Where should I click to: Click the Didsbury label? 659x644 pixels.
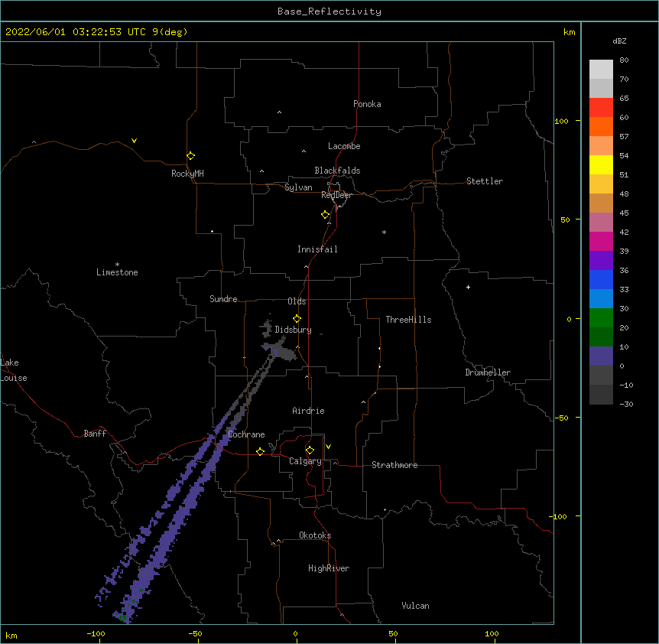pyautogui.click(x=293, y=330)
